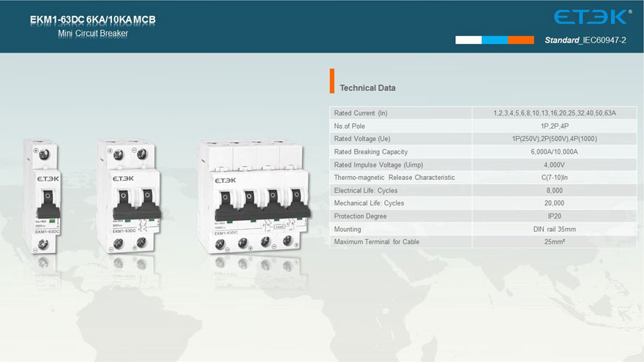644x362 pixels.
Task: Click the single-pole breaker's black toggle lever
Action: coord(48,204)
